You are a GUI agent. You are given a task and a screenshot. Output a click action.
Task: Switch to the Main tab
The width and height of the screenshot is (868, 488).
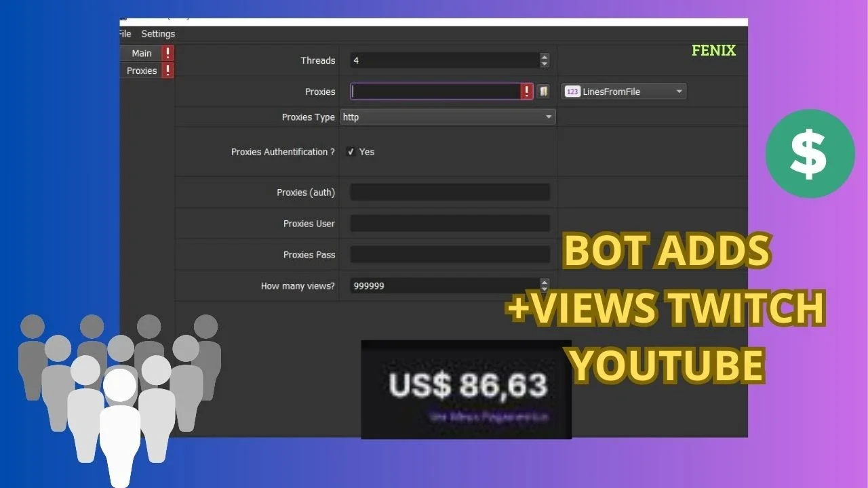[x=142, y=53]
